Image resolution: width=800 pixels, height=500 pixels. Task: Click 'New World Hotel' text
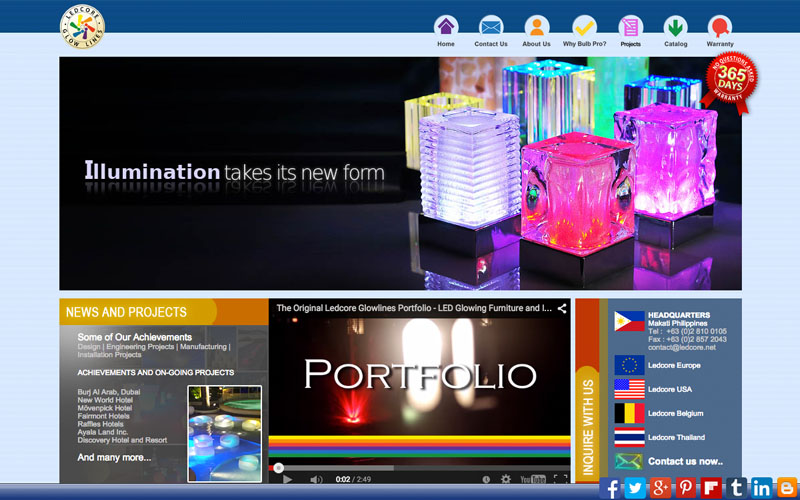coord(105,400)
